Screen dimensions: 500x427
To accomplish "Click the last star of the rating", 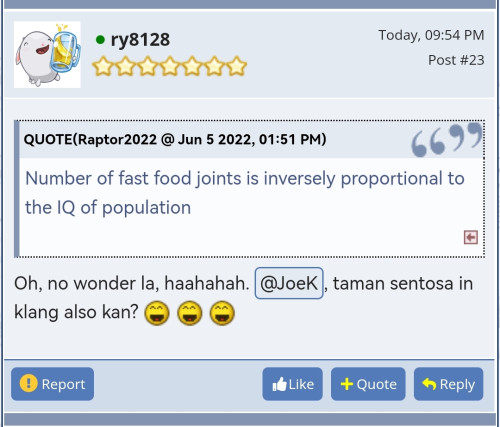I will coord(237,66).
